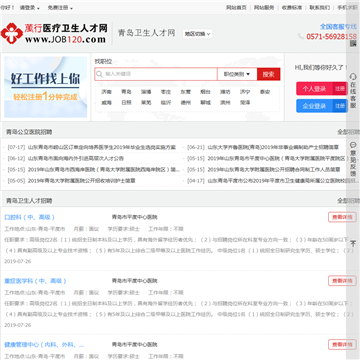360x360 pixels.
Task: Select the city 东营
Action: coord(186,92)
